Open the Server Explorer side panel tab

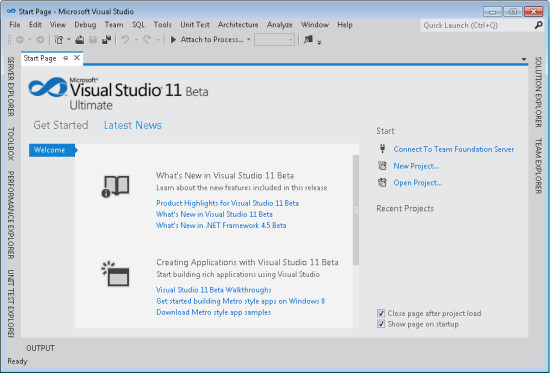click(11, 87)
